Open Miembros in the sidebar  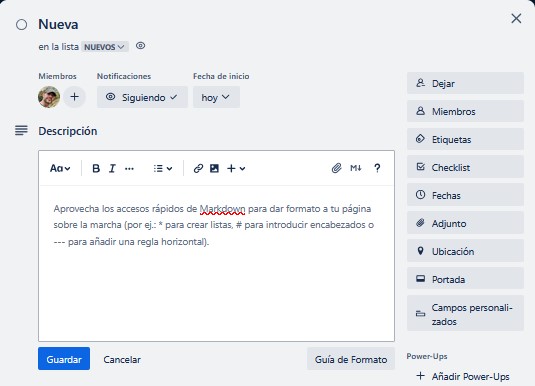tap(465, 111)
